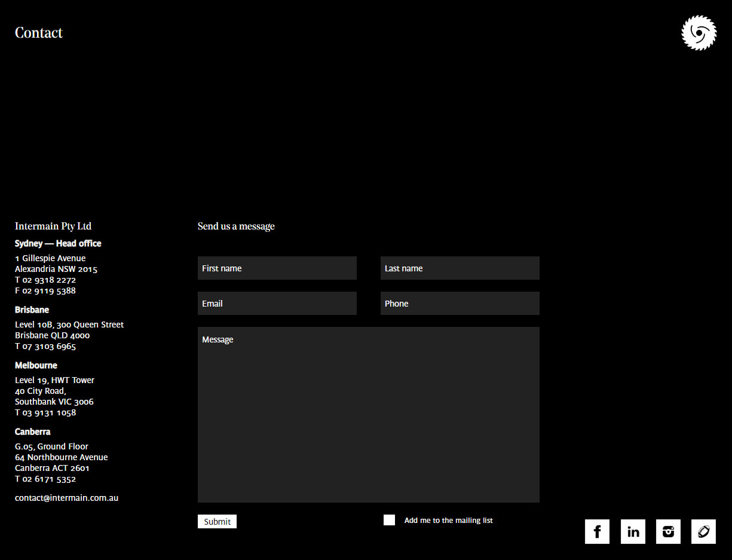732x560 pixels.
Task: Focus the First name field
Action: (x=277, y=268)
